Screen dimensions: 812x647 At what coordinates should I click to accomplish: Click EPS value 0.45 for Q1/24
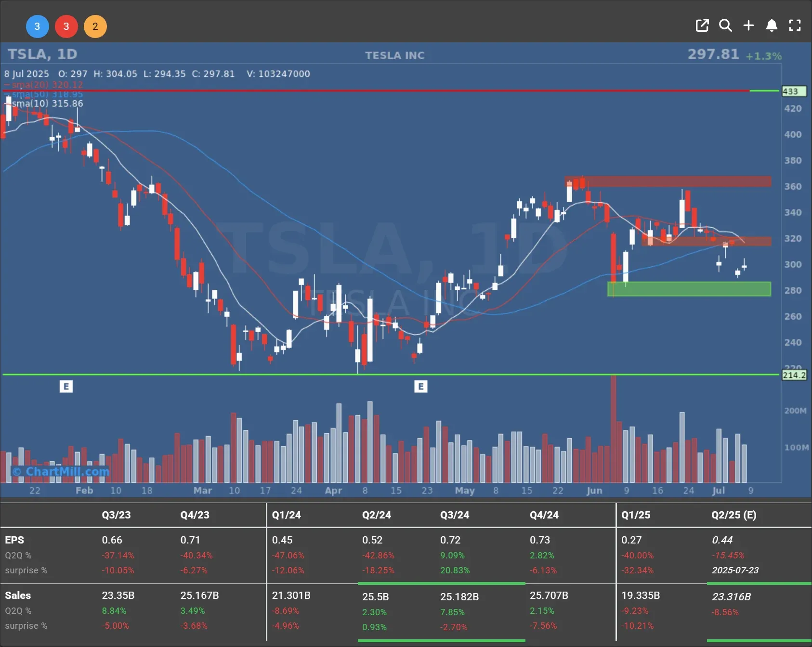point(282,540)
